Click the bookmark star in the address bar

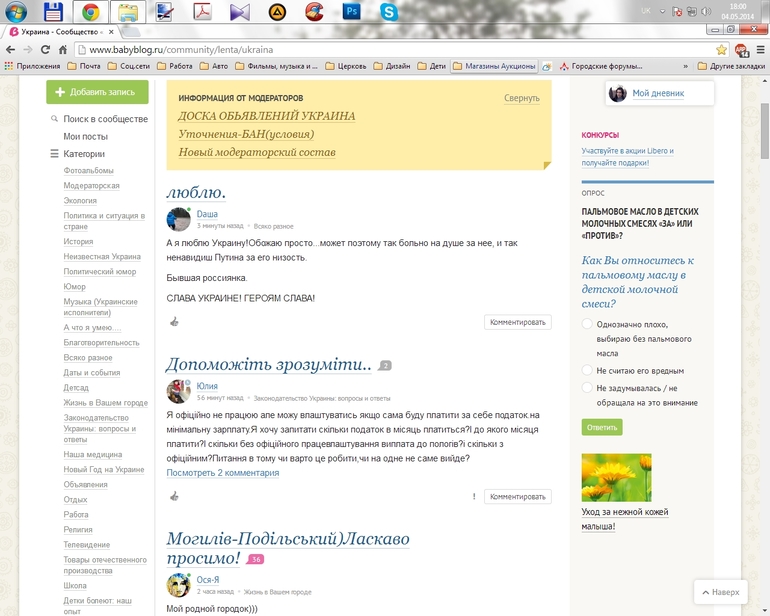pos(721,49)
